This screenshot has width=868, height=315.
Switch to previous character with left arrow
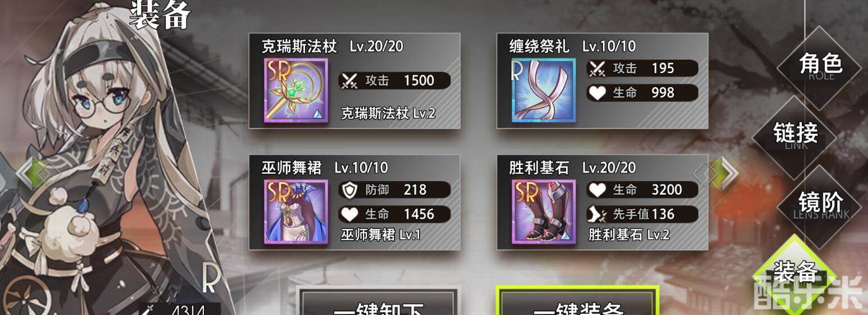(28, 173)
